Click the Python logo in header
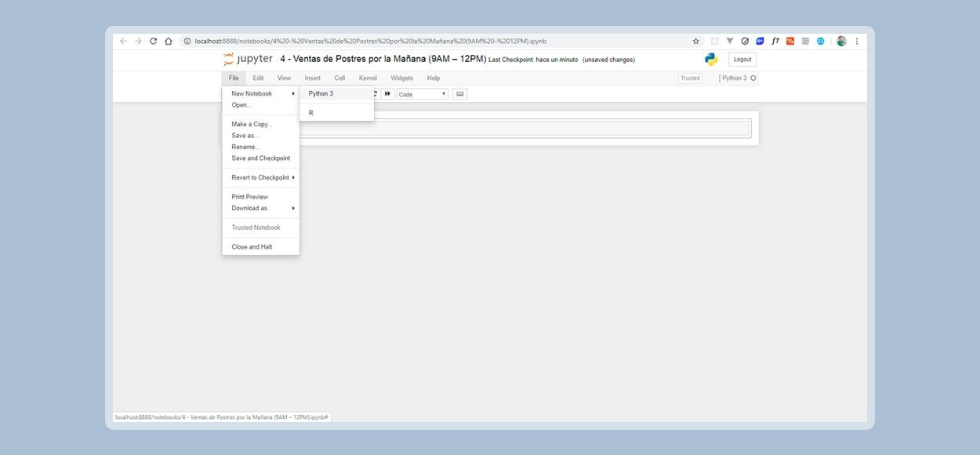The width and height of the screenshot is (980, 455). [x=711, y=60]
